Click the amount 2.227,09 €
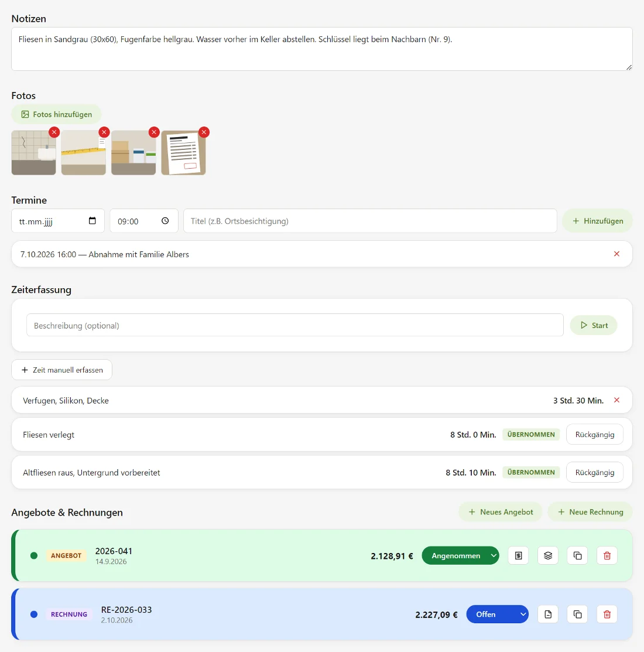 click(x=436, y=615)
